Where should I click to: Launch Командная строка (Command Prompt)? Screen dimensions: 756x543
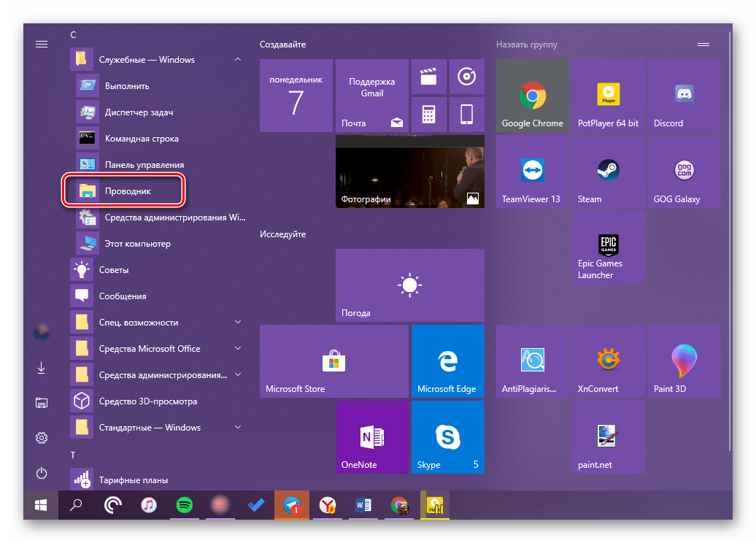click(x=162, y=139)
